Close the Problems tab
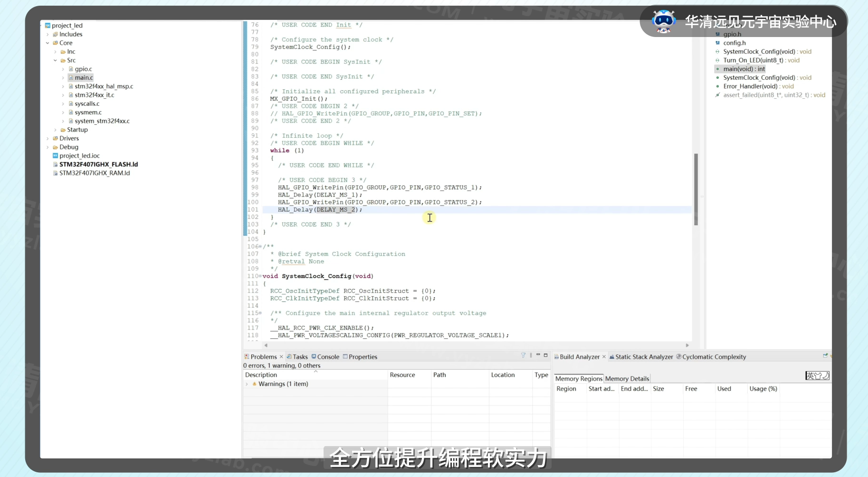The image size is (868, 477). (x=281, y=357)
